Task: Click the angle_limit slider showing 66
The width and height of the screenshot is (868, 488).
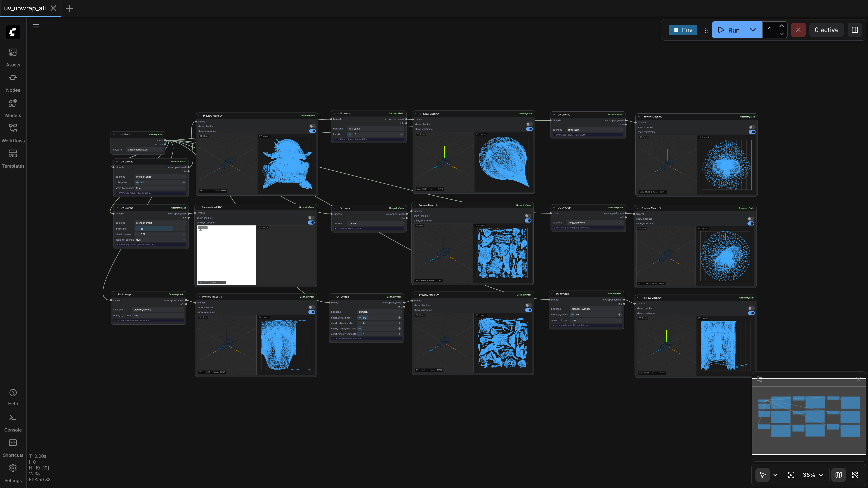Action: point(160,229)
